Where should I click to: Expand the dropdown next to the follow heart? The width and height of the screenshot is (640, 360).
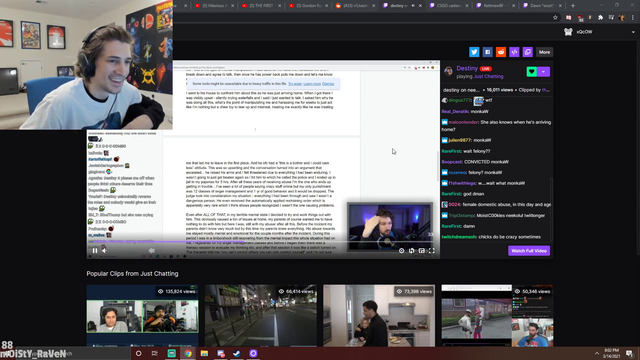click(544, 71)
